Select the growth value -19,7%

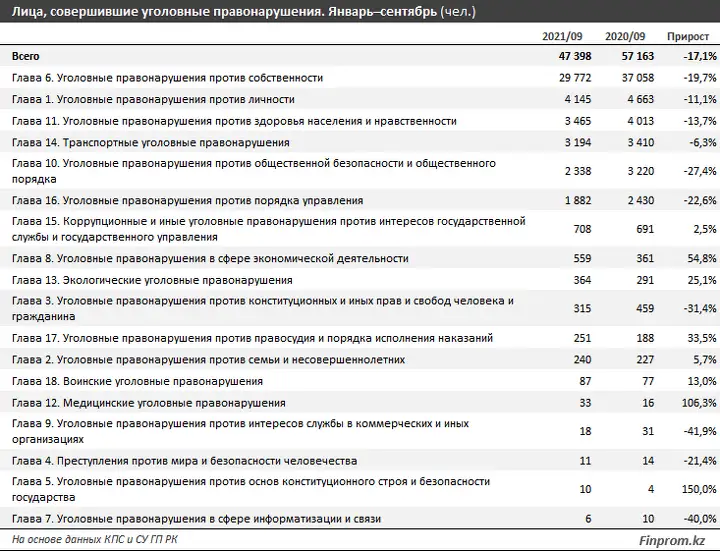point(700,78)
